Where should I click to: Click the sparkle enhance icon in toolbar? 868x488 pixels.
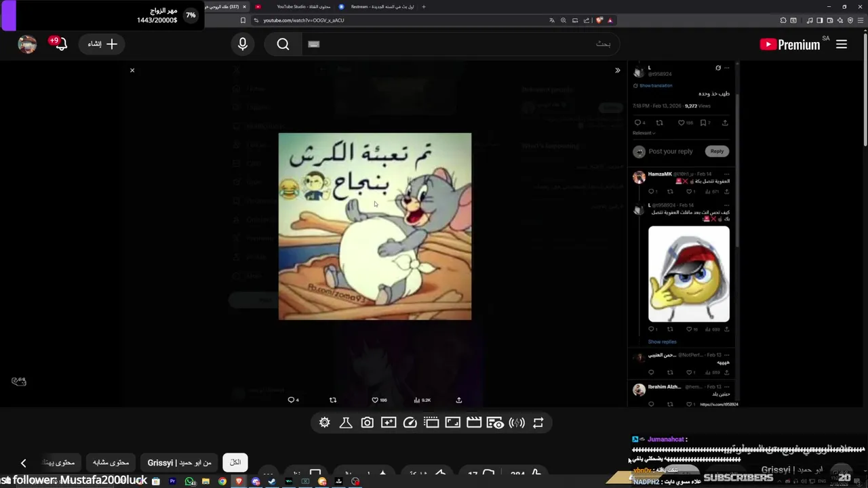pyautogui.click(x=389, y=423)
